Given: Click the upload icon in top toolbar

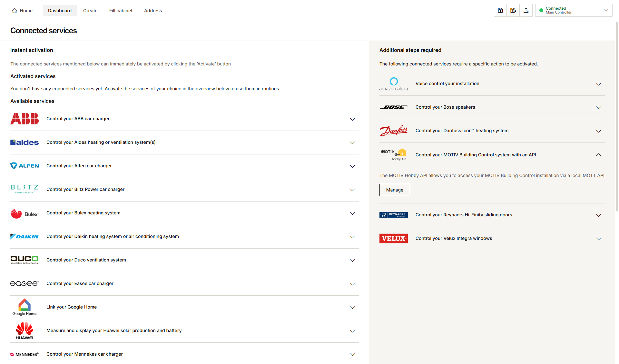Looking at the screenshot, I should coord(526,11).
